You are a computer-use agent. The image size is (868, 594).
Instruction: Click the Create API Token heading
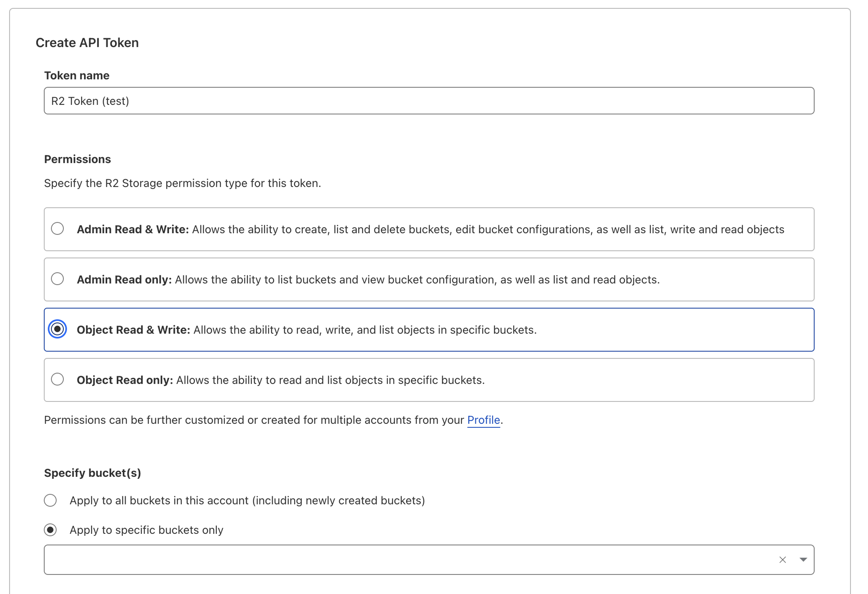coord(87,43)
